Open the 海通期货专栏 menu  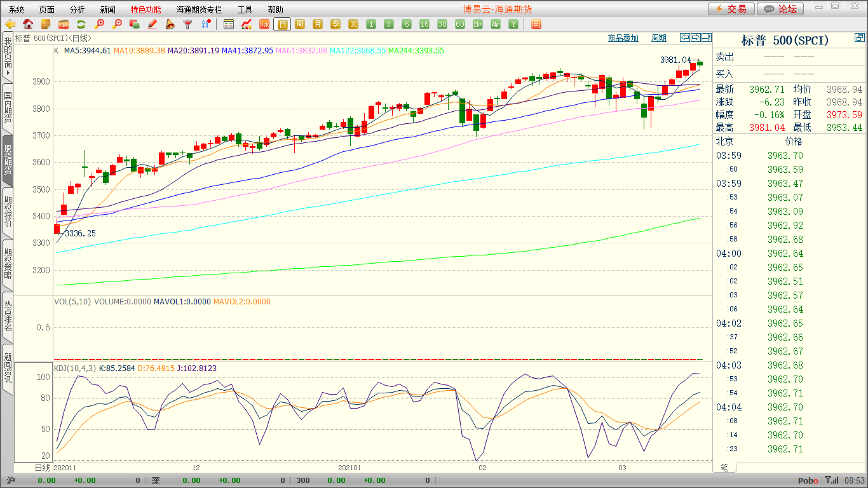[x=200, y=10]
